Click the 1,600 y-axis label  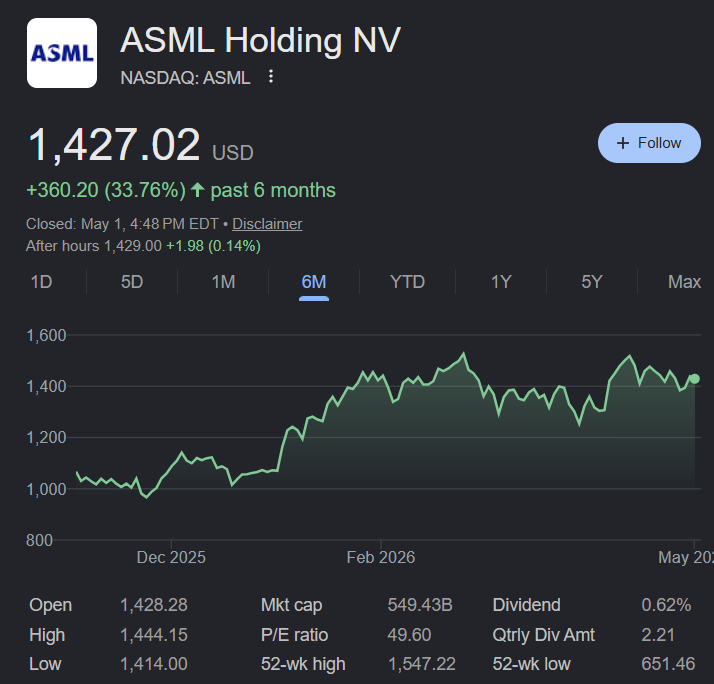[x=46, y=336]
